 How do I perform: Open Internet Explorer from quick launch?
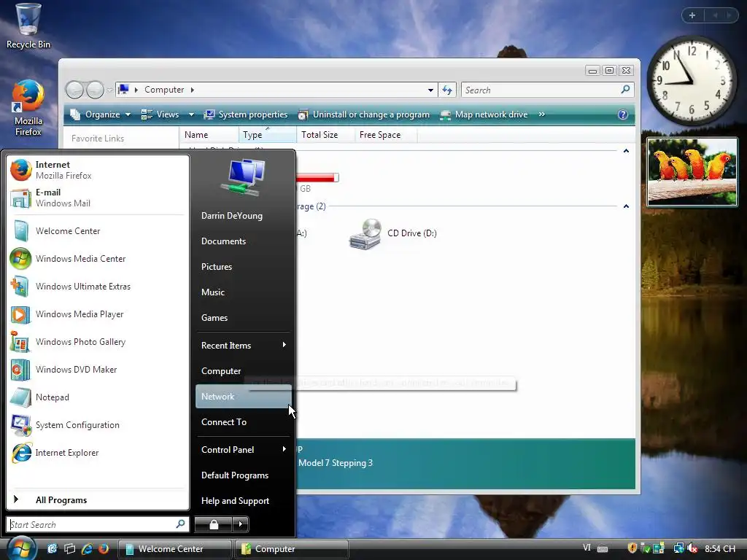coord(87,548)
